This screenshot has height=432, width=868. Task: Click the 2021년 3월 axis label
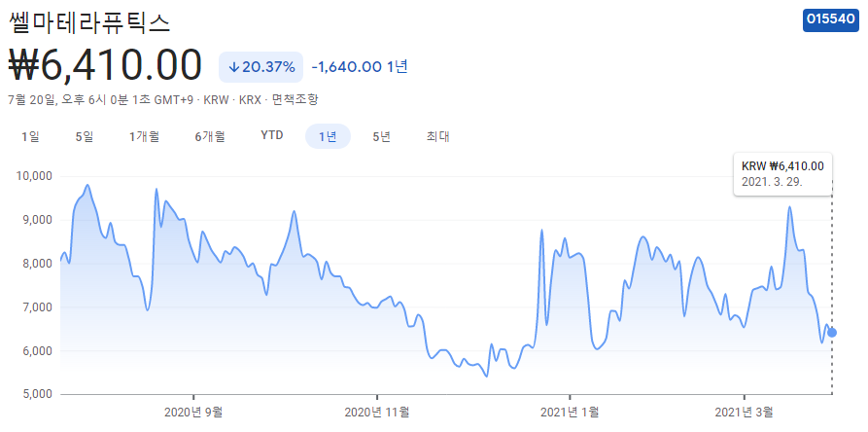pos(744,413)
